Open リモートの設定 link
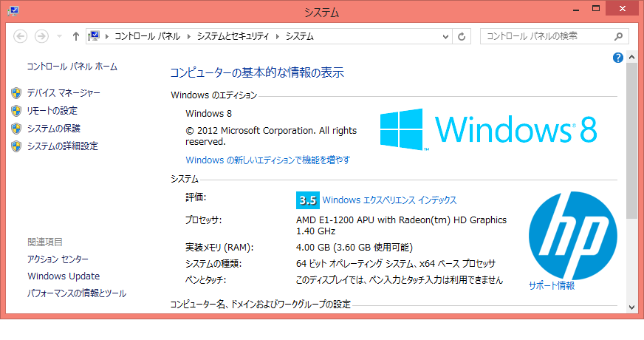The height and width of the screenshot is (340, 644). click(x=52, y=111)
